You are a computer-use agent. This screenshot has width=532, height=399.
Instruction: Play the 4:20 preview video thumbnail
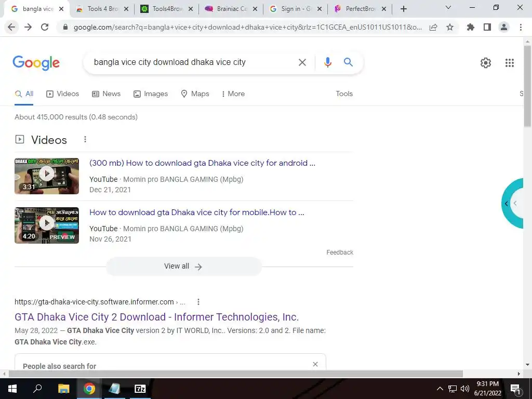click(x=47, y=225)
